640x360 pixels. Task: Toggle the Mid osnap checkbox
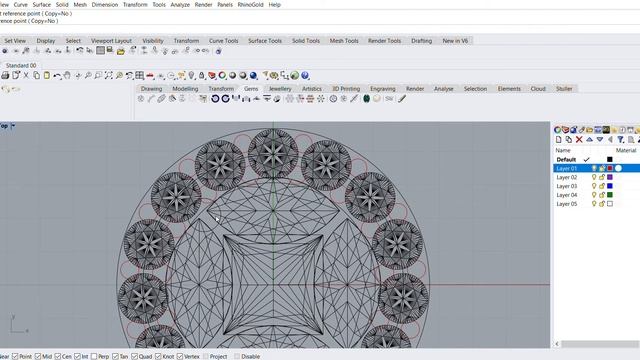[38, 356]
